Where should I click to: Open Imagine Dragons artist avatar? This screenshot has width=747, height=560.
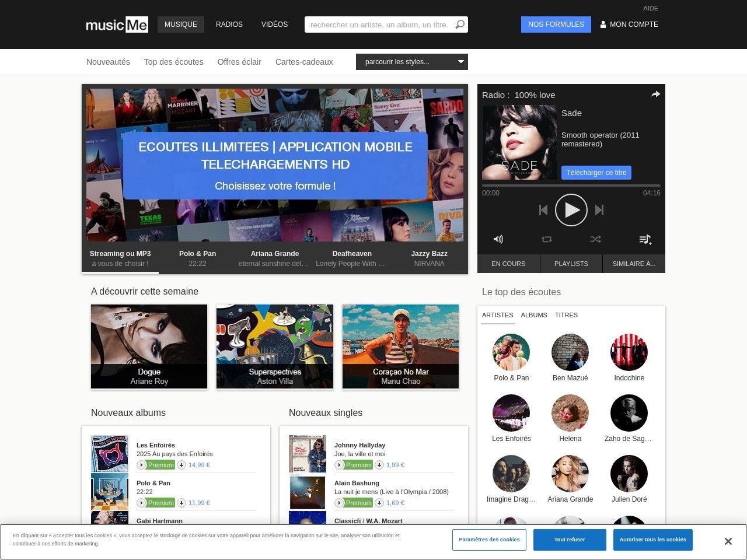511,474
